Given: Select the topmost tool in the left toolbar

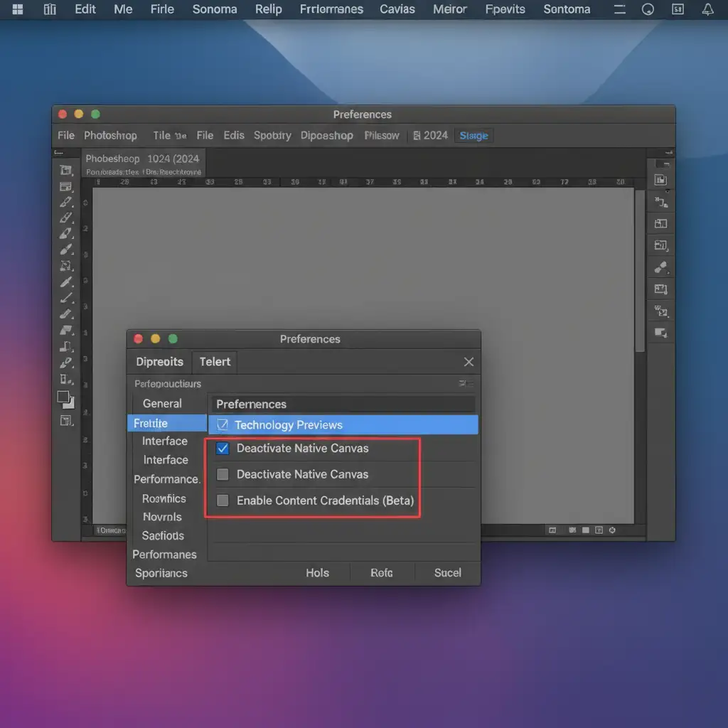Looking at the screenshot, I should (x=66, y=170).
